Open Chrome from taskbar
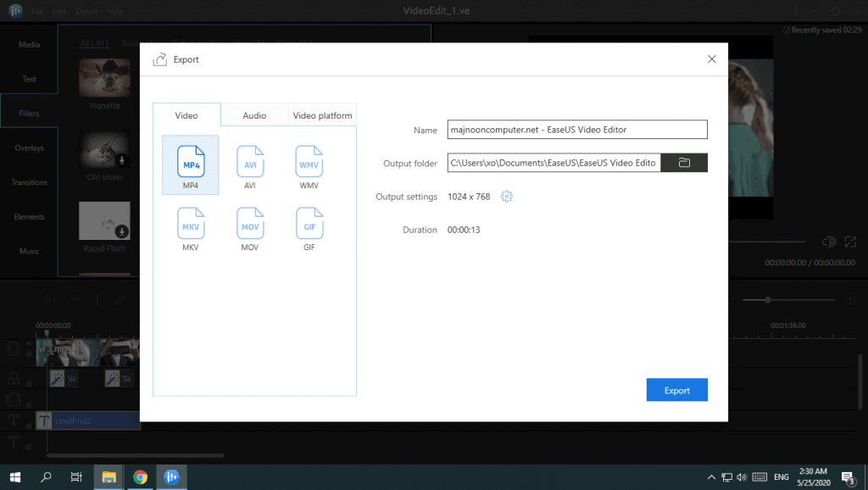Screen dimensions: 868x490 point(140,477)
